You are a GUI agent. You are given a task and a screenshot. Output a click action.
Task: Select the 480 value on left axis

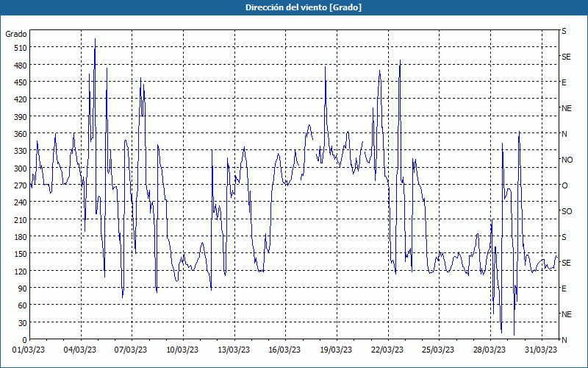(x=20, y=66)
